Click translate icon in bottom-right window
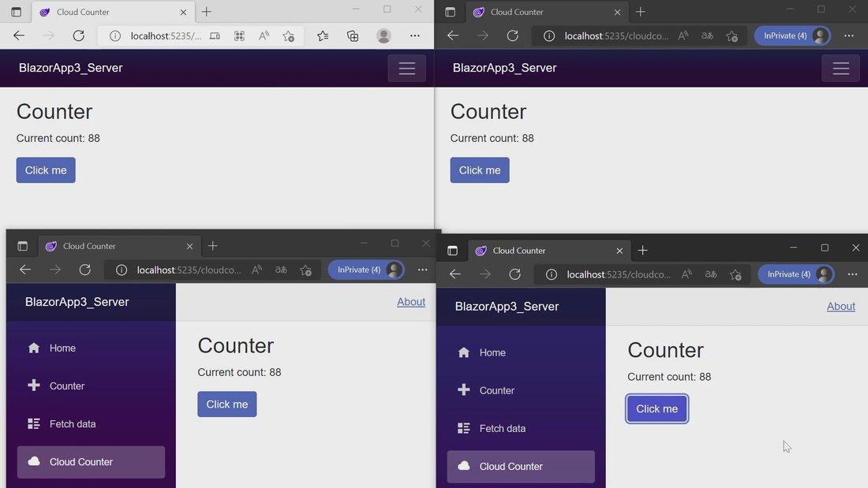 (x=711, y=274)
